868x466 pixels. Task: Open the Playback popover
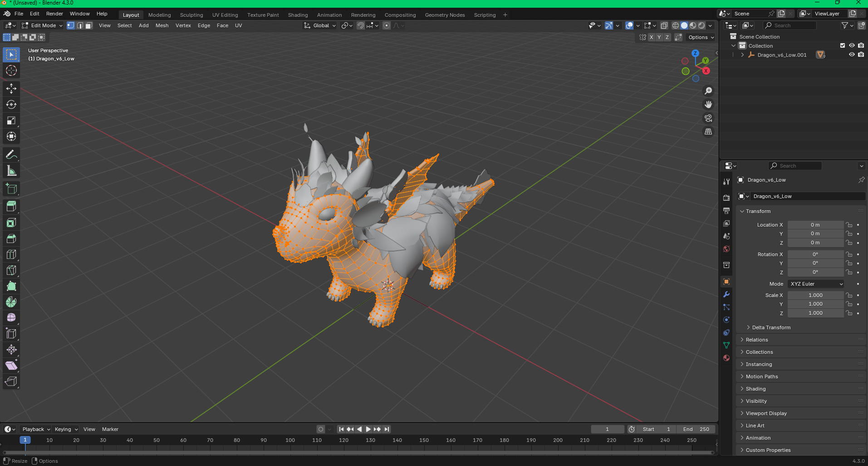[x=36, y=429]
